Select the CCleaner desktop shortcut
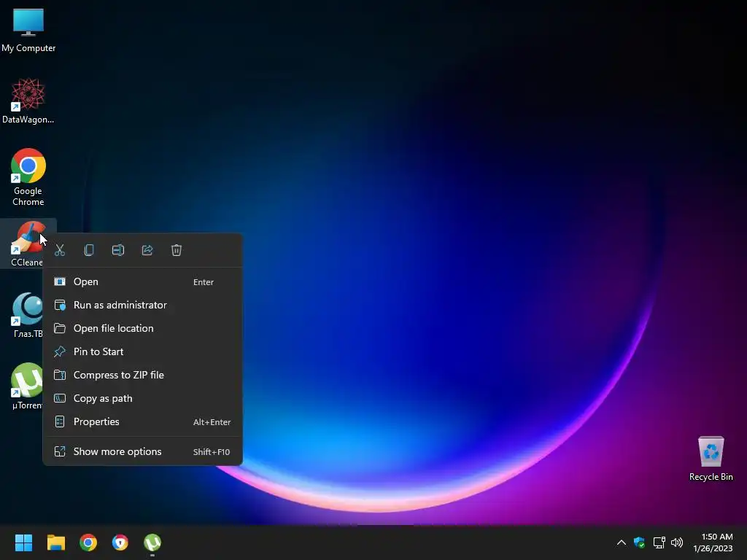Viewport: 747px width, 560px height. 26,244
